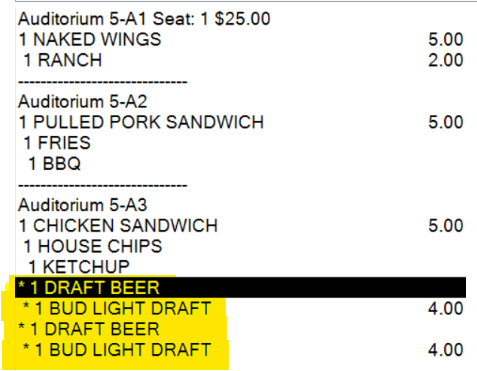Select the first BUD LIGHT DRAFT line
This screenshot has height=371, width=477.
[117, 308]
